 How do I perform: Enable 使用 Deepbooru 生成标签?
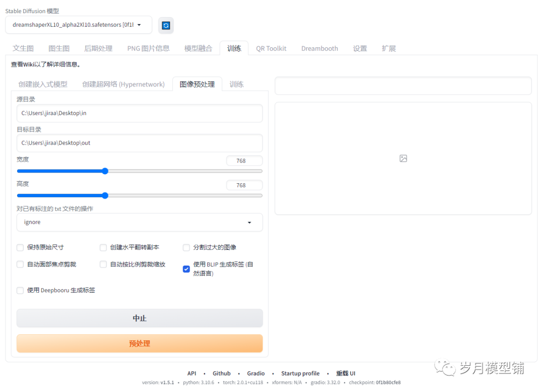click(20, 290)
